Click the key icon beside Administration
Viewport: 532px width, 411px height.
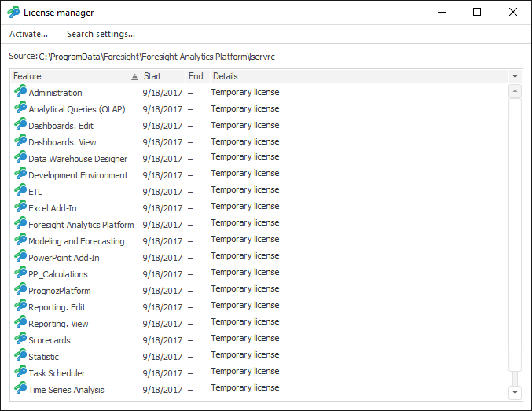click(x=20, y=92)
